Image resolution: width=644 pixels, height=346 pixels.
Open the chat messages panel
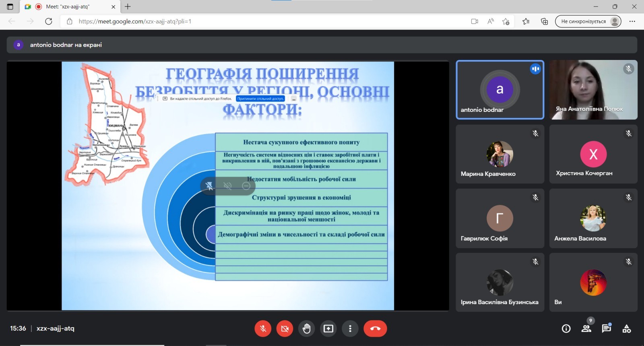coord(606,329)
